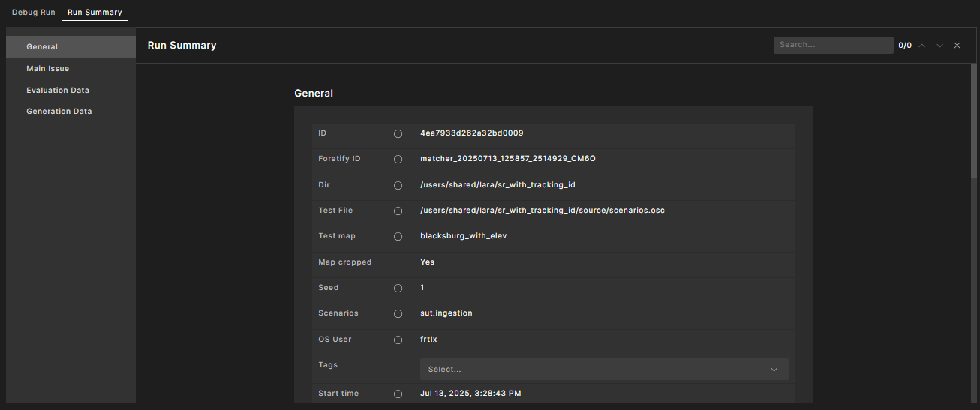
Task: Go to next search result arrow
Action: point(939,46)
